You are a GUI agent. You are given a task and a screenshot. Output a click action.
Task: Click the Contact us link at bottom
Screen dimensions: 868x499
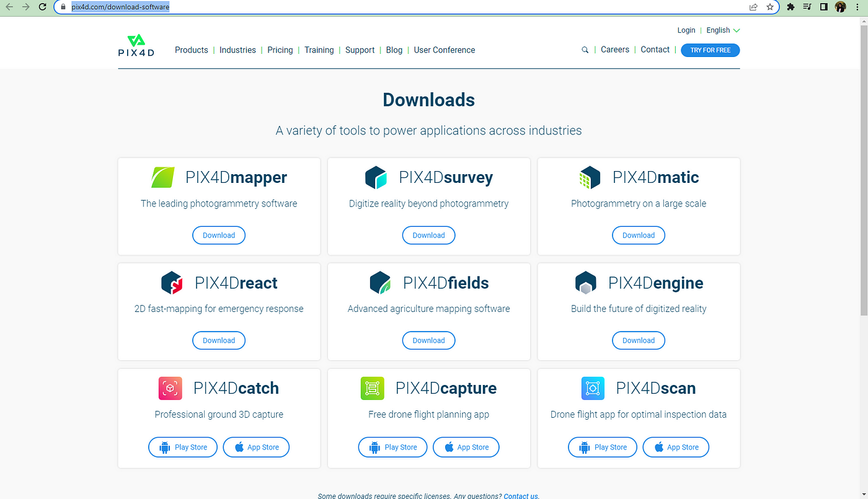521,496
